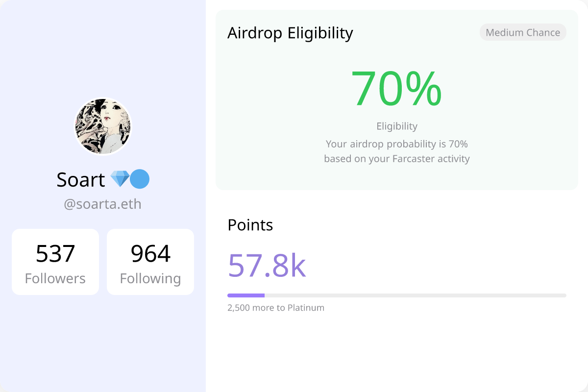Click the Soart profile avatar picture
The height and width of the screenshot is (392, 588).
(x=103, y=126)
